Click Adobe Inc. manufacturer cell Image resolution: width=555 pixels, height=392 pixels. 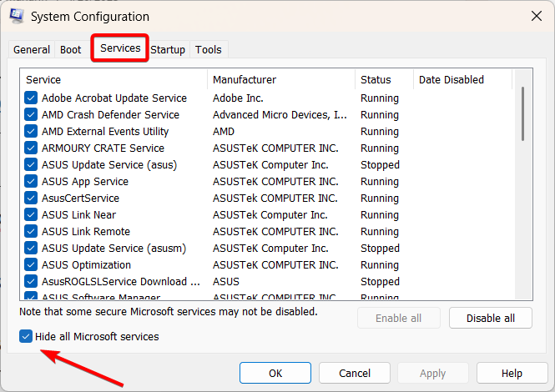[238, 98]
